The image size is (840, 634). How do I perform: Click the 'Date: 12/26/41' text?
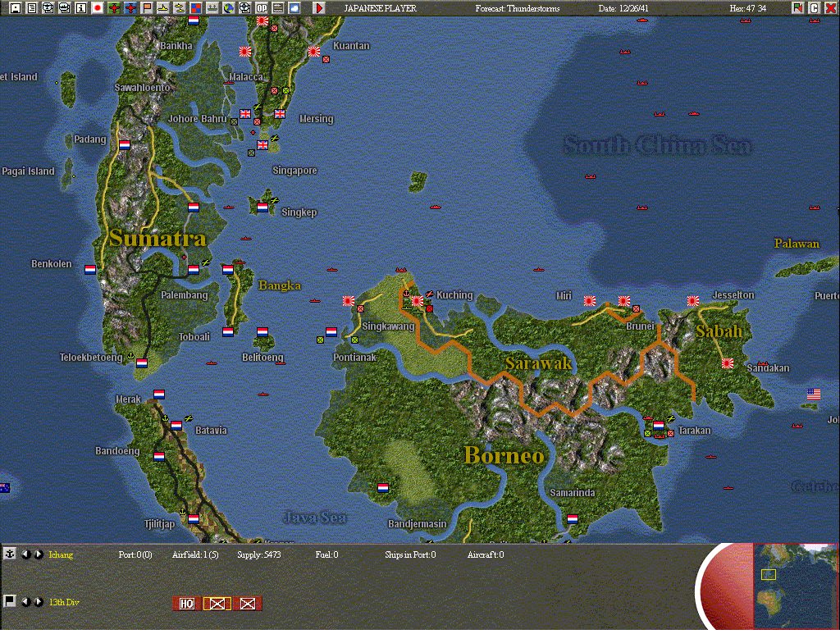tap(623, 8)
